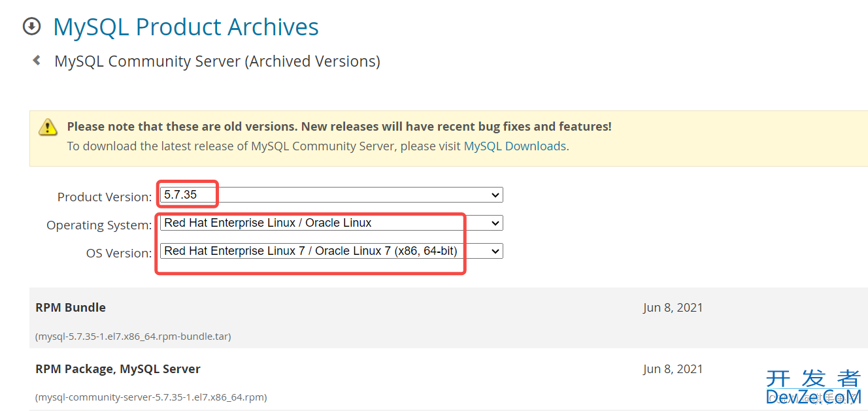Click the DevZe.CoM watermark logo

point(814,387)
